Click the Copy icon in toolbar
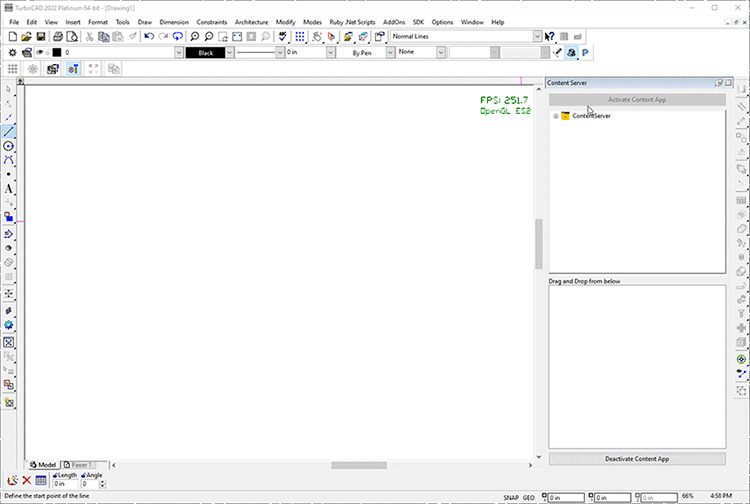 tap(103, 36)
